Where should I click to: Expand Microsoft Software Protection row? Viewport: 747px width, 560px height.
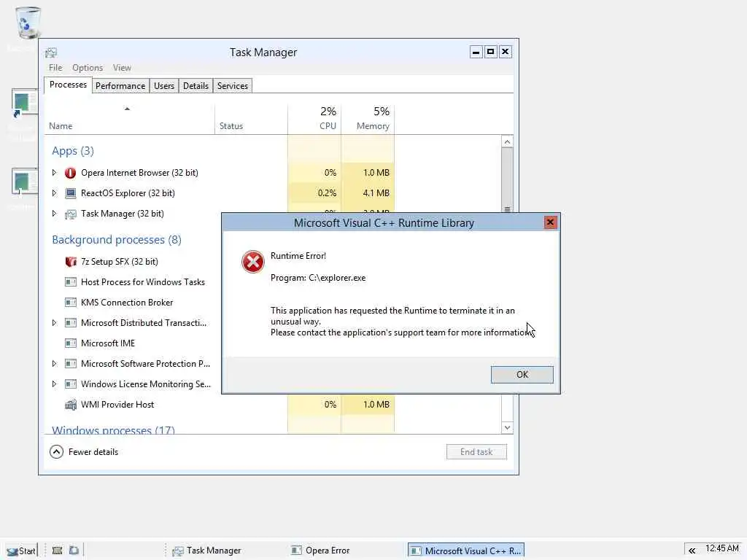(x=54, y=364)
